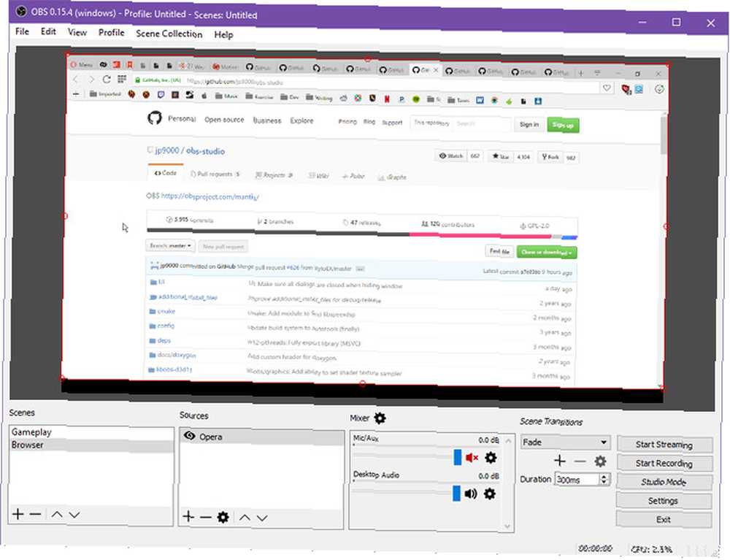Open the File menu
Image resolution: width=730 pixels, height=560 pixels.
pos(22,31)
